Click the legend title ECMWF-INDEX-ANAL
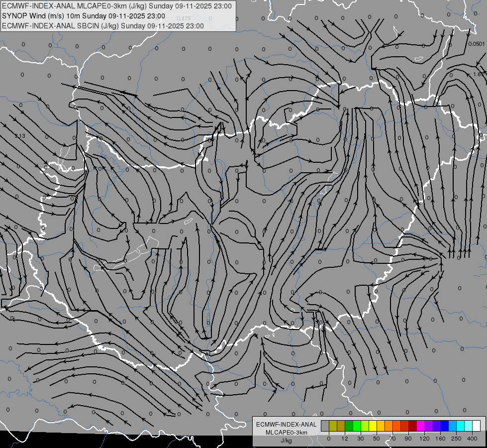This screenshot has width=487, height=448. [287, 425]
